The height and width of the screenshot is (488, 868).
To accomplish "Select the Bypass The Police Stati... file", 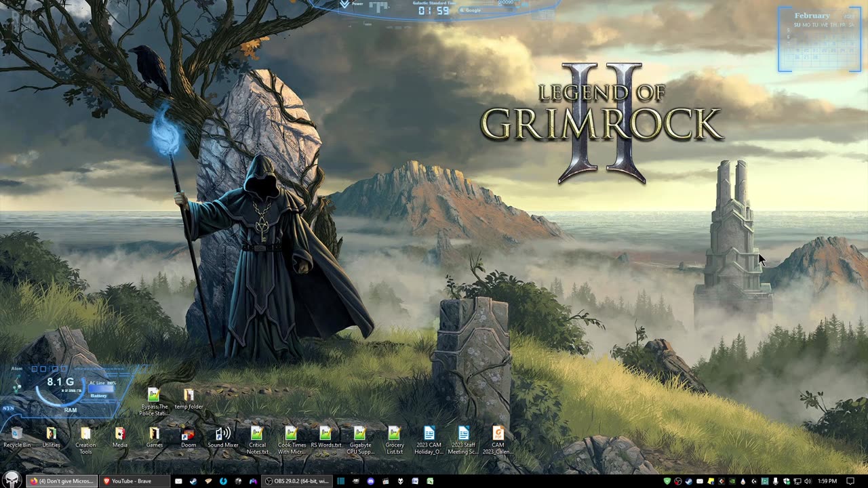I will [x=154, y=401].
